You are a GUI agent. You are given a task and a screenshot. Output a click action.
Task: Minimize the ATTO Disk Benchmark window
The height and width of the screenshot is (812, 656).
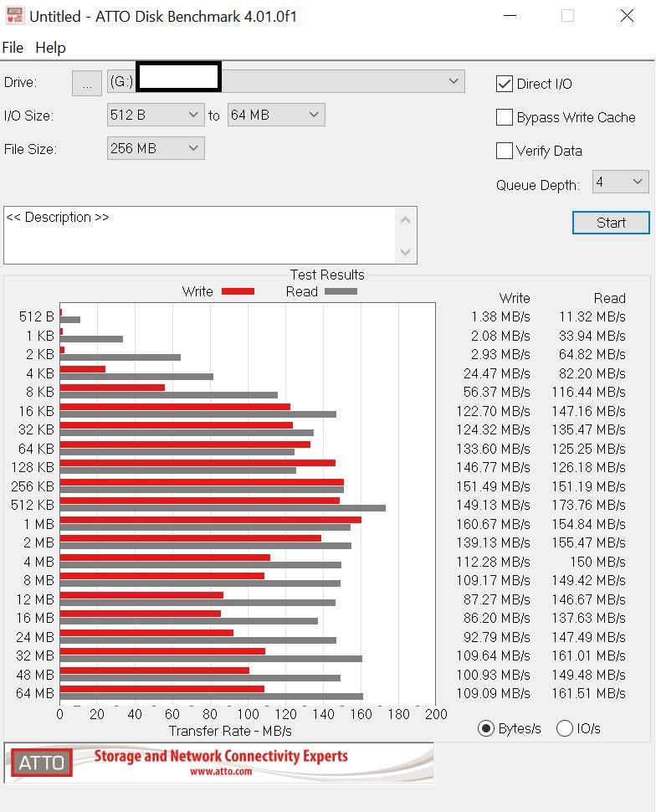click(510, 16)
